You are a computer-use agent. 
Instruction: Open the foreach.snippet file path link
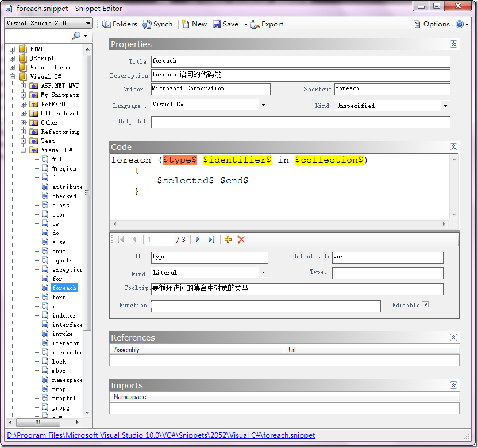tap(160, 435)
